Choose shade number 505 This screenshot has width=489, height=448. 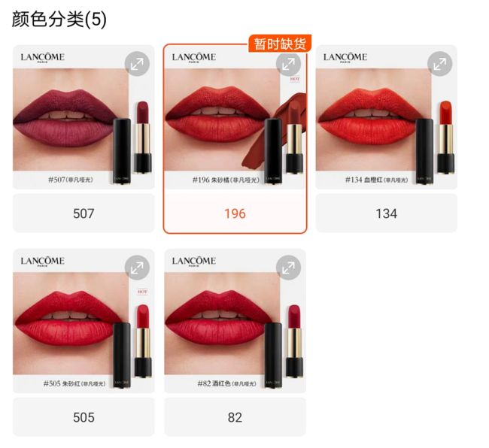pos(84,417)
